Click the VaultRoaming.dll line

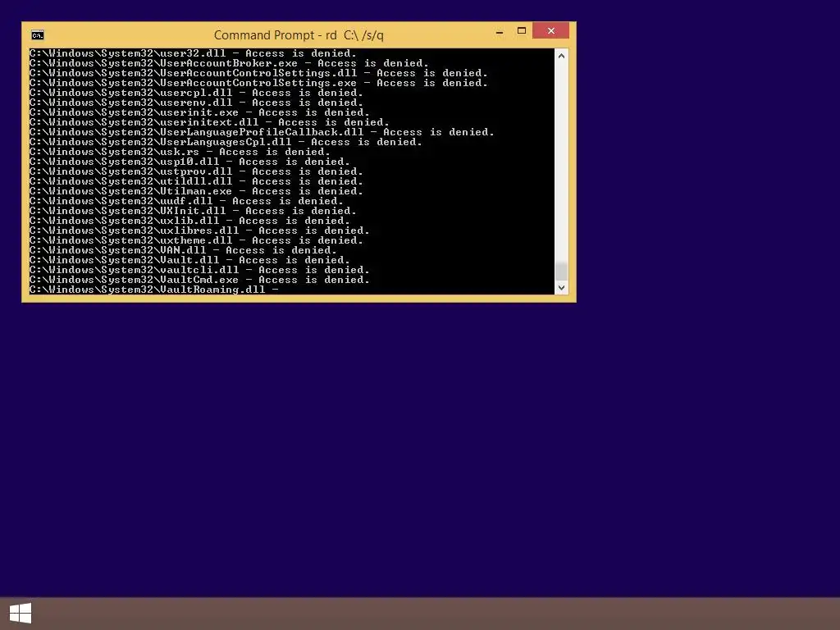(x=153, y=290)
